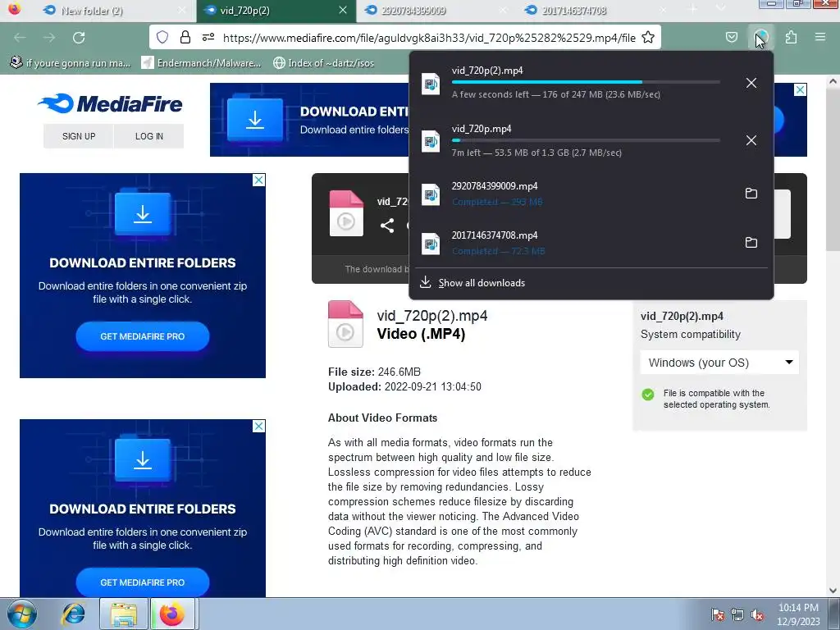Click the taskbar clock showing 10:14 PM
The image size is (840, 630).
[799, 614]
